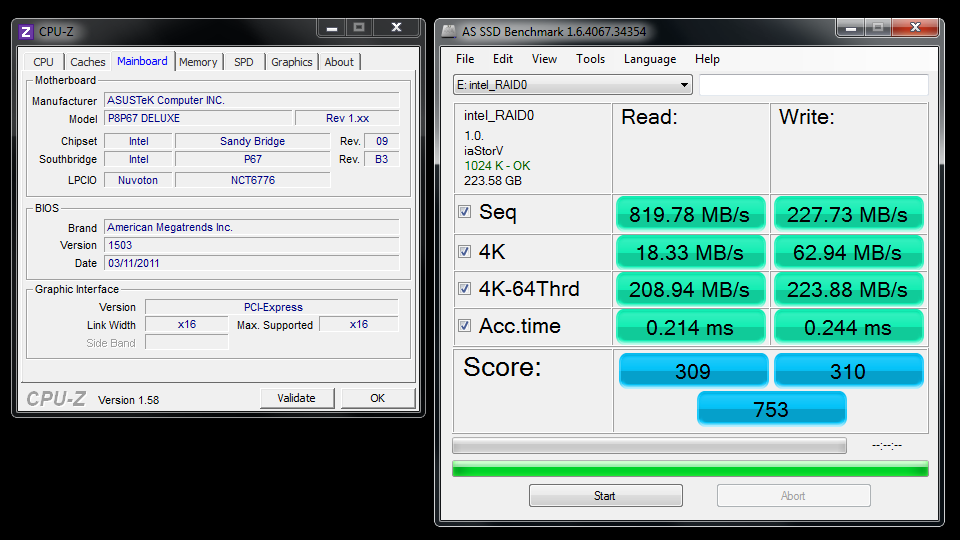Click the read score 309

693,370
